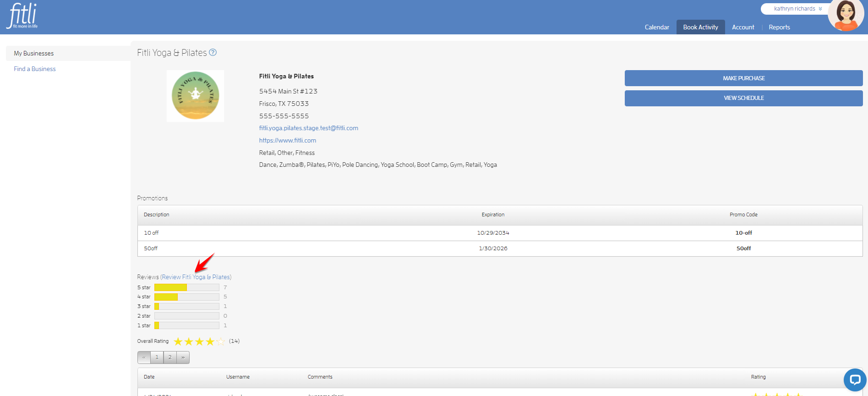Click the 5 star rating bar
Image resolution: width=868 pixels, height=396 pixels.
[187, 287]
